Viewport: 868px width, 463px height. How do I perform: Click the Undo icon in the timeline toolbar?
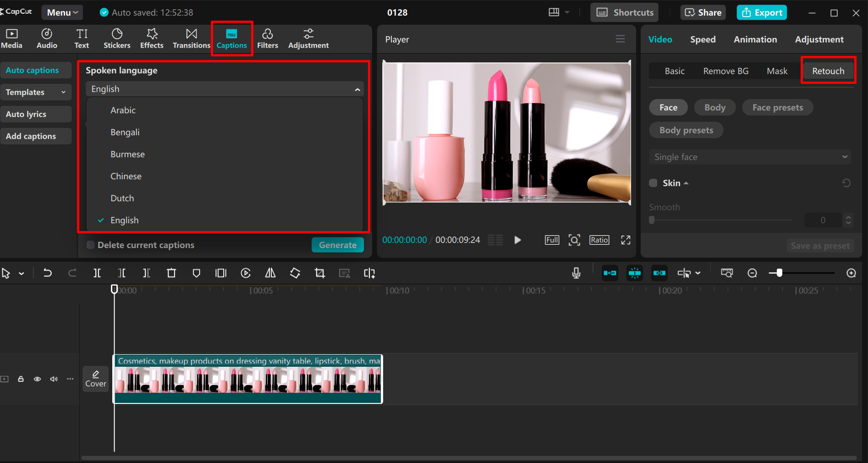48,273
